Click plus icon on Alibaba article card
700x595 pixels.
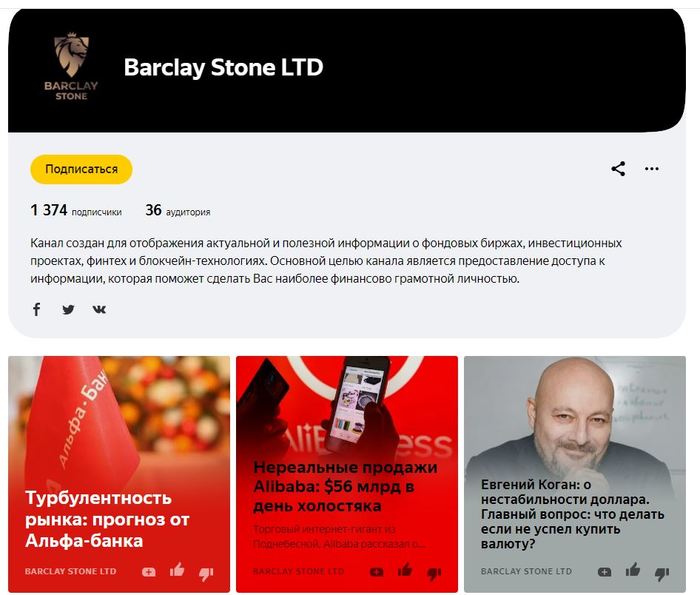[x=376, y=572]
